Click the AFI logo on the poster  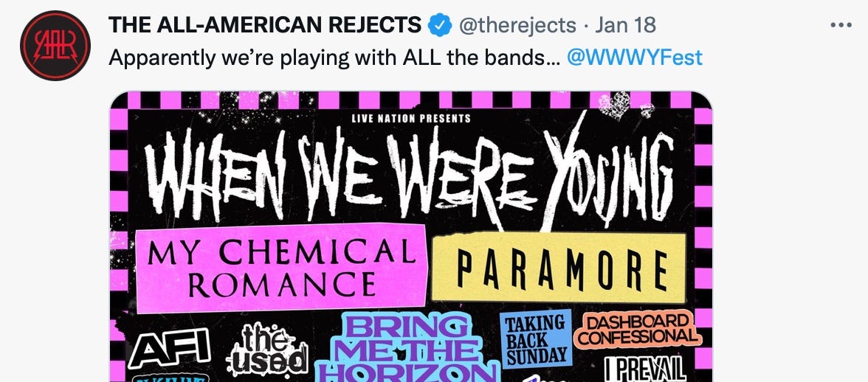click(x=170, y=348)
